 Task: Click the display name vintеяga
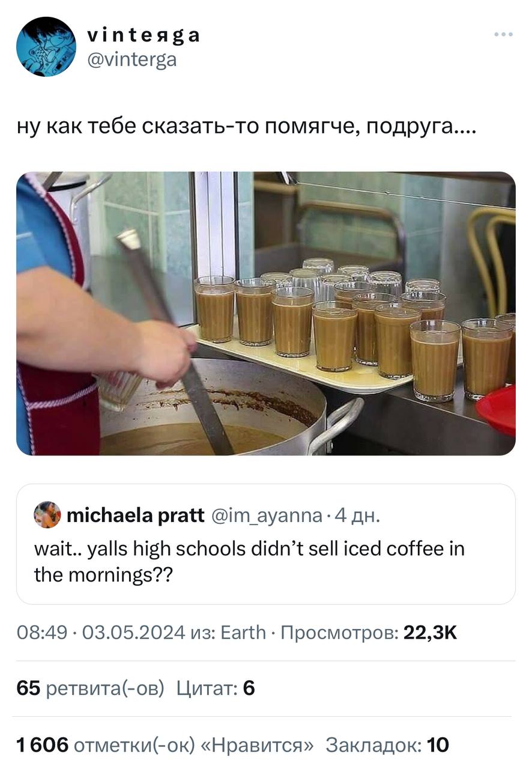[144, 36]
